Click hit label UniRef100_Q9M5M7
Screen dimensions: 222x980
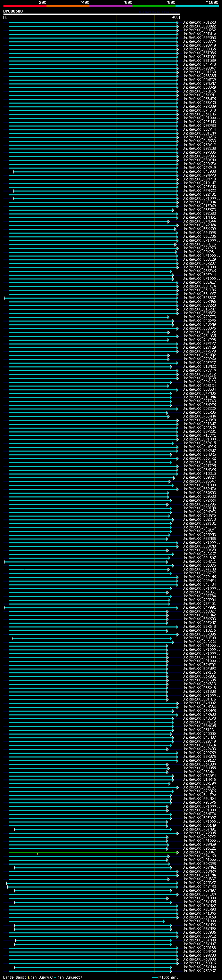(x=199, y=84)
